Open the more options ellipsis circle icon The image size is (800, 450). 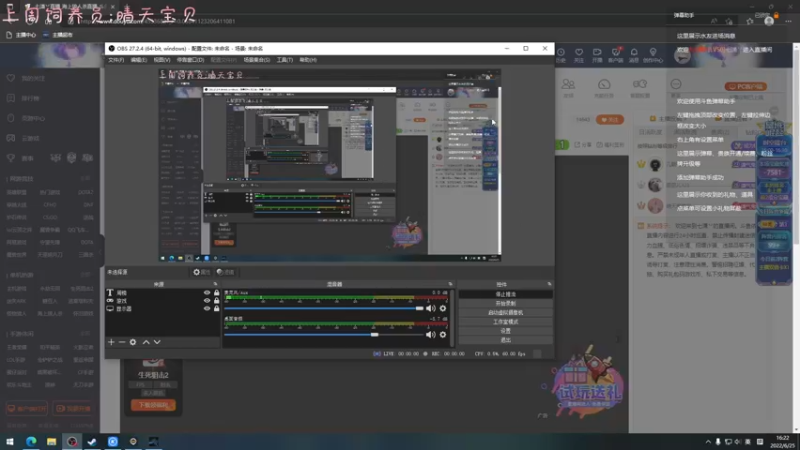click(x=676, y=87)
